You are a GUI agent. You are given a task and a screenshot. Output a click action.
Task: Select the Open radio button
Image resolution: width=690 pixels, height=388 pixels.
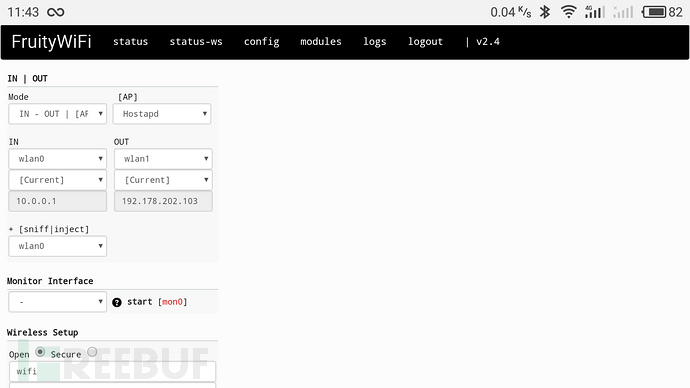point(40,352)
